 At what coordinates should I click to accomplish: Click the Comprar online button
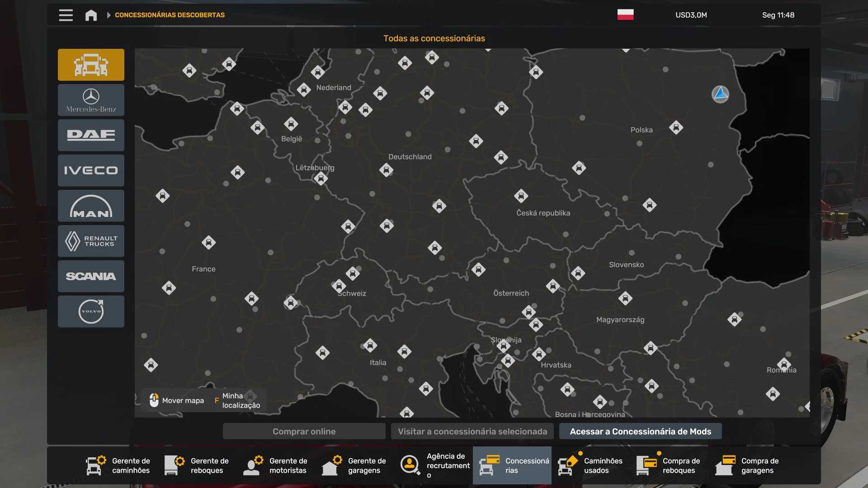(x=304, y=432)
